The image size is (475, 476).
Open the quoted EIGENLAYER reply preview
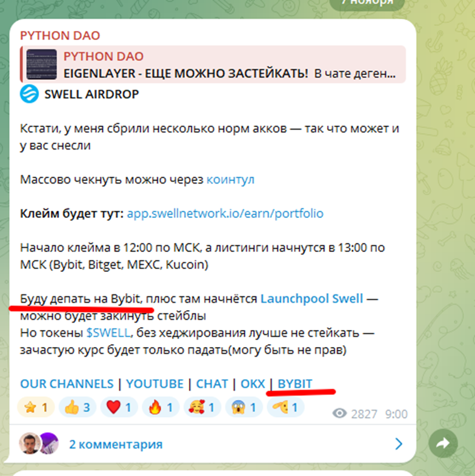point(213,65)
